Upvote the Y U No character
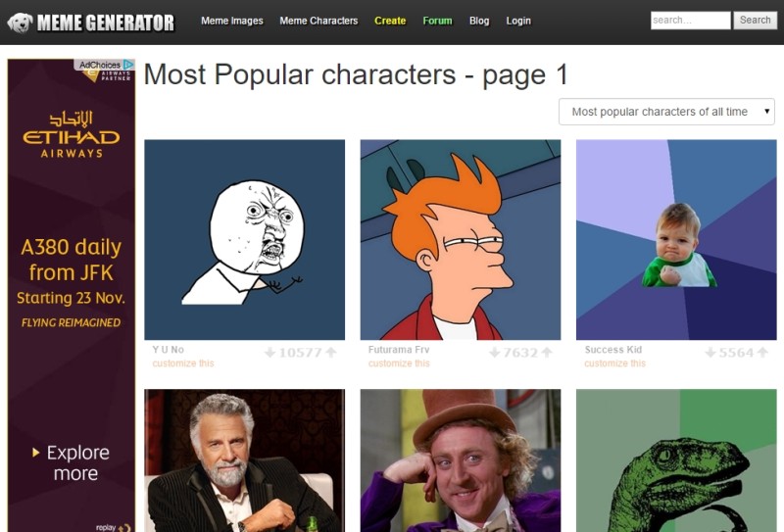Screen dimensions: 784x532 tap(331, 353)
